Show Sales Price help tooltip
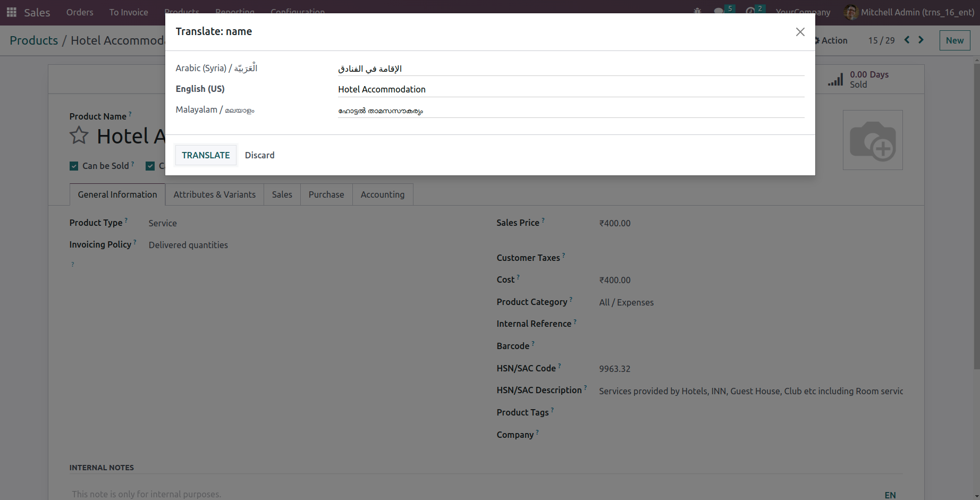The height and width of the screenshot is (500, 980). pos(543,220)
